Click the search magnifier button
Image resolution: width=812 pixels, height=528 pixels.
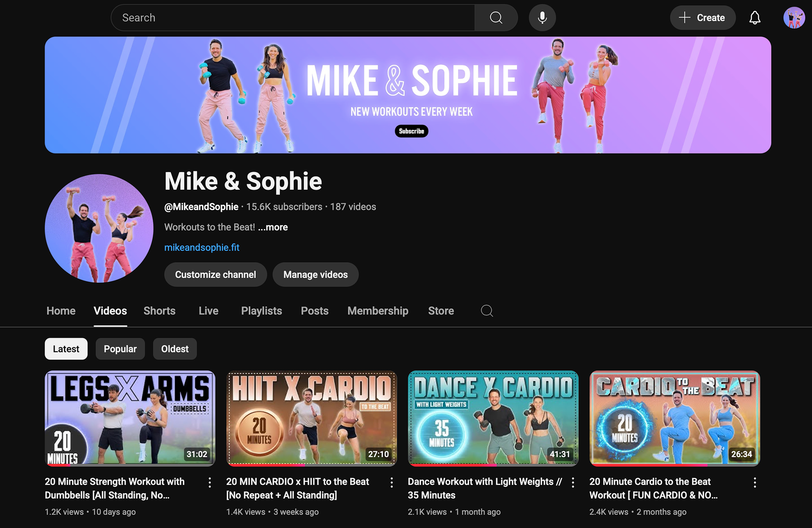click(x=496, y=18)
